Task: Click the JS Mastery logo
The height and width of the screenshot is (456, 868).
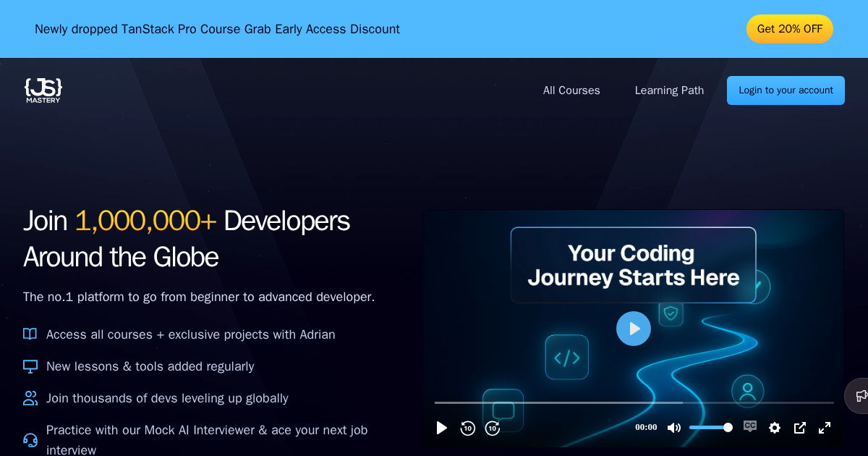Action: pos(43,90)
